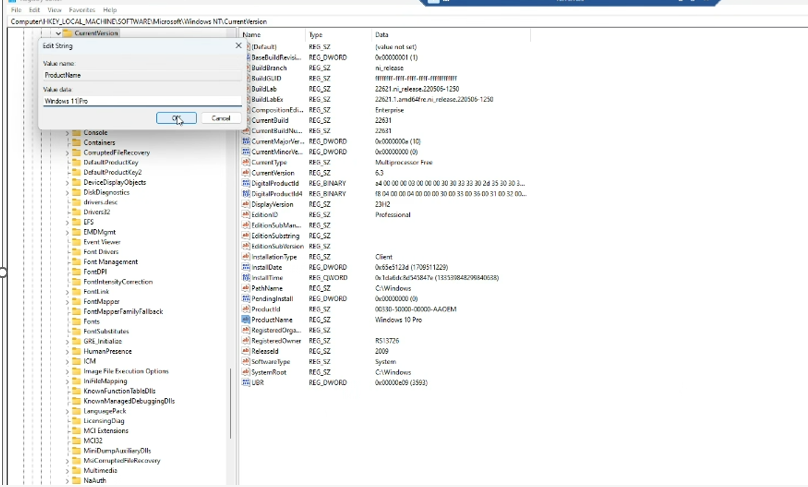Close the Edit String dialog
Image resolution: width=808 pixels, height=487 pixels.
(238, 45)
